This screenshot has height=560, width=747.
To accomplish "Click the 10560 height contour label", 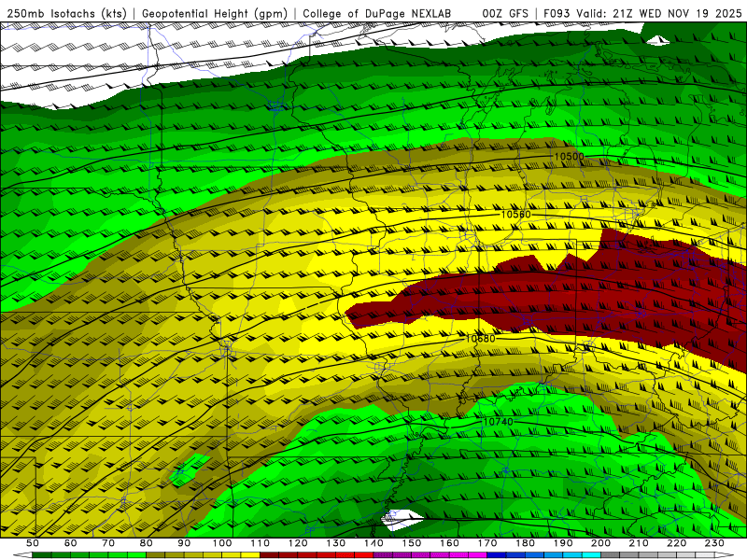I will 515,215.
